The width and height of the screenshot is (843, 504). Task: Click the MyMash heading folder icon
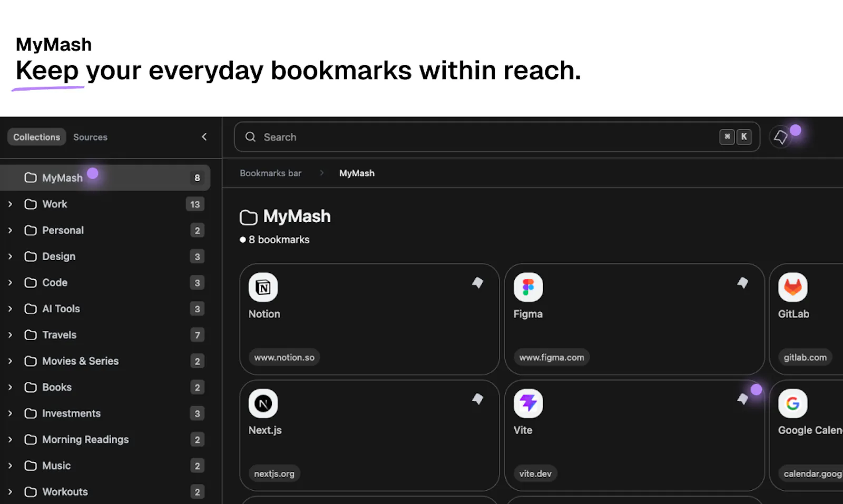pyautogui.click(x=248, y=217)
